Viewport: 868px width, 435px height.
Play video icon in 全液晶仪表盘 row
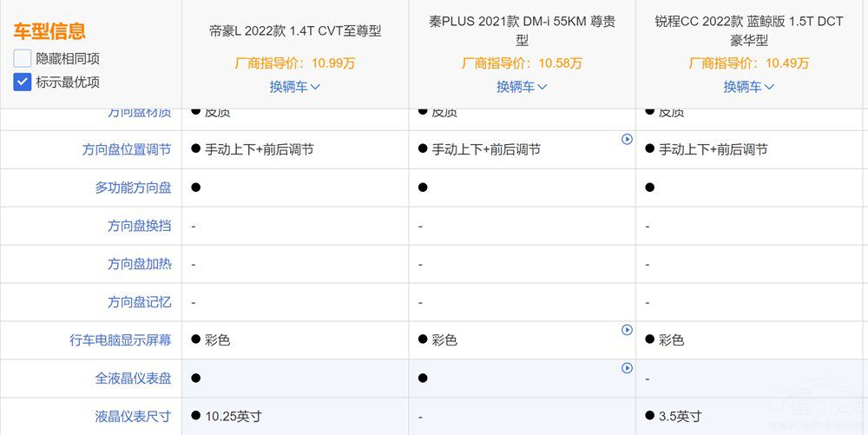pos(627,368)
